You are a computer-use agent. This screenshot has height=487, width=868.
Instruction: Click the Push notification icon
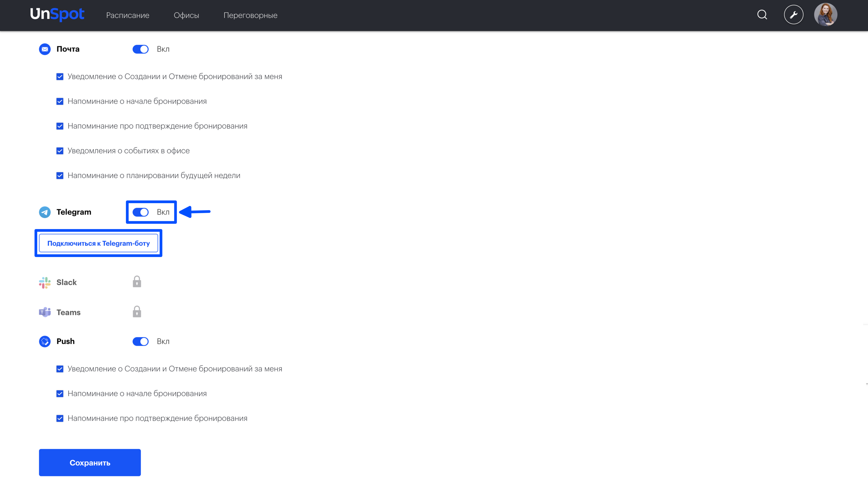(45, 341)
